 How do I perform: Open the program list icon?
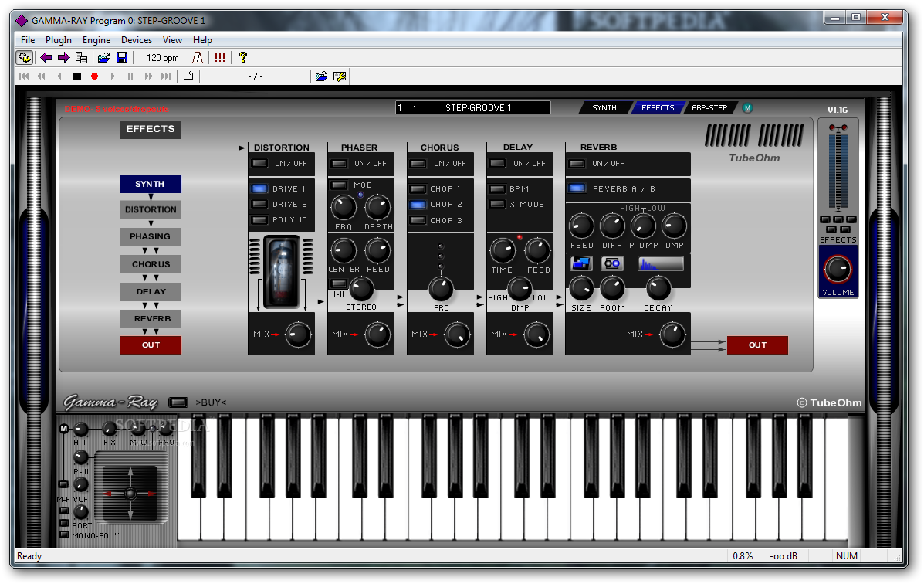pyautogui.click(x=81, y=58)
